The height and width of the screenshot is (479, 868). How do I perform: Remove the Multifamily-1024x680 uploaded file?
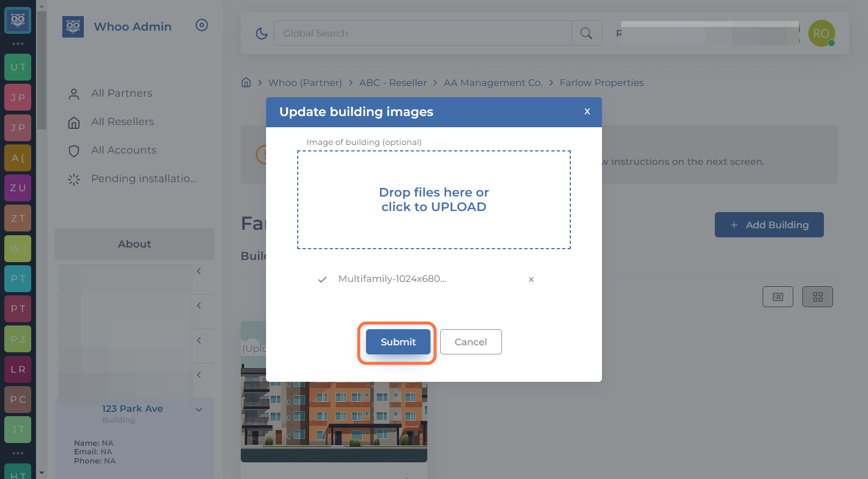[531, 279]
